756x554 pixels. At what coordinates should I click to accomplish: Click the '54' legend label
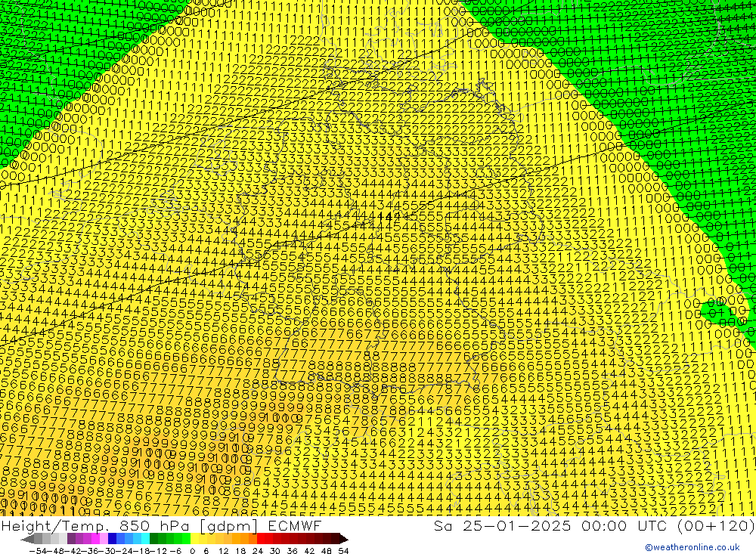[x=343, y=551]
